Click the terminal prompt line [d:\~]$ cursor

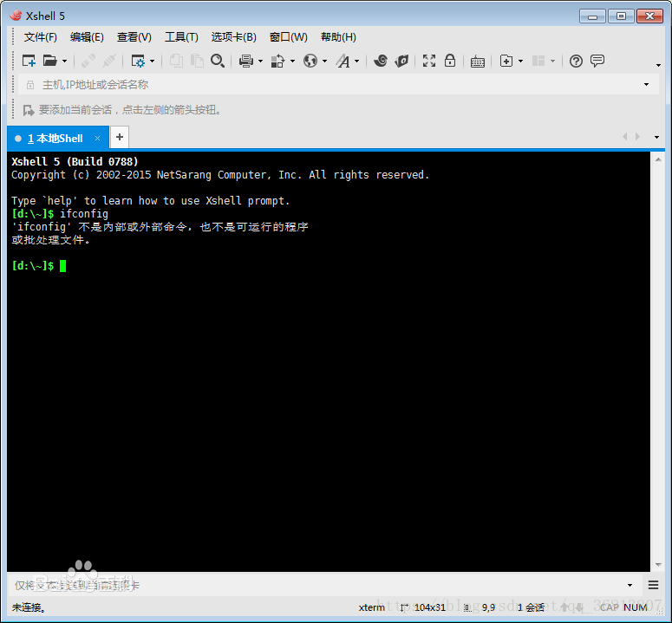[x=62, y=266]
